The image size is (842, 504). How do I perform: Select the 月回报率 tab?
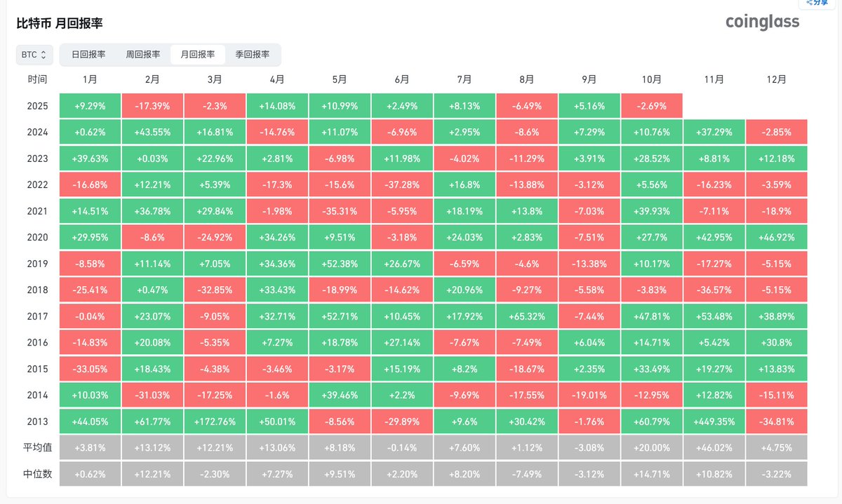click(x=198, y=54)
